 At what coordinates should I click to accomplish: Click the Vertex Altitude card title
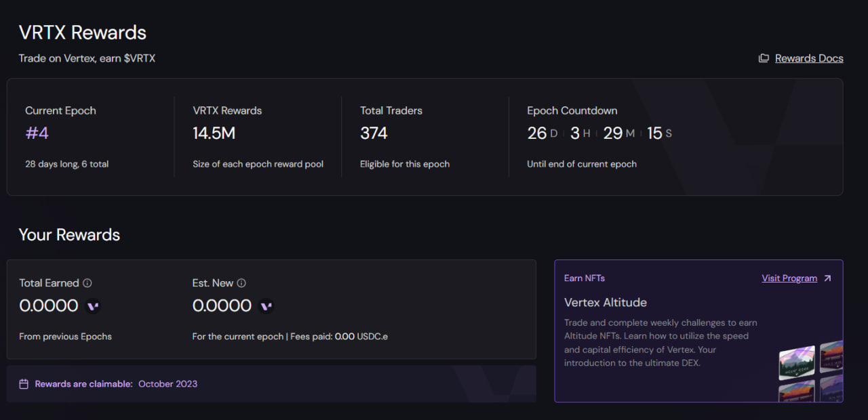[x=606, y=302]
